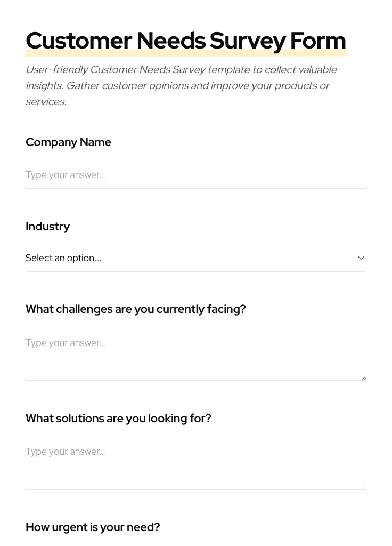Click the "Industry" question label

click(x=47, y=227)
